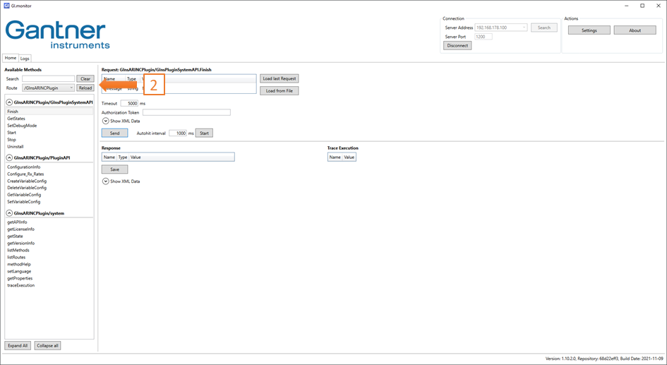
Task: Expand Show XML Data under Request
Action: coord(105,121)
